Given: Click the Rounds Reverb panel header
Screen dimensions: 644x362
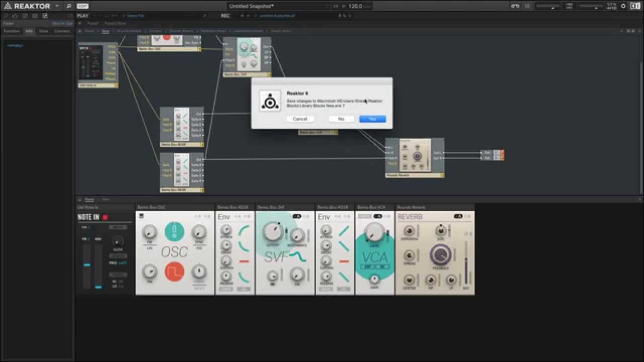Looking at the screenshot, I should (435, 207).
